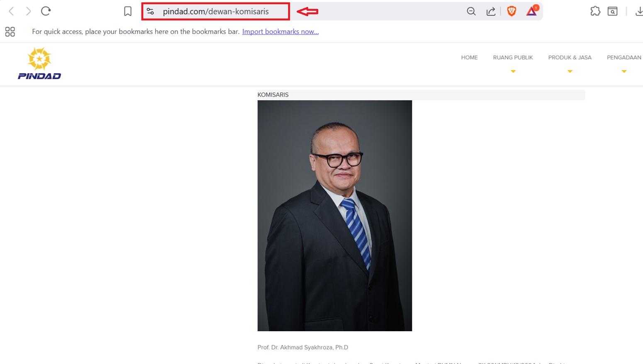Open the sidebar search panel icon
Image resolution: width=643 pixels, height=364 pixels.
point(613,11)
